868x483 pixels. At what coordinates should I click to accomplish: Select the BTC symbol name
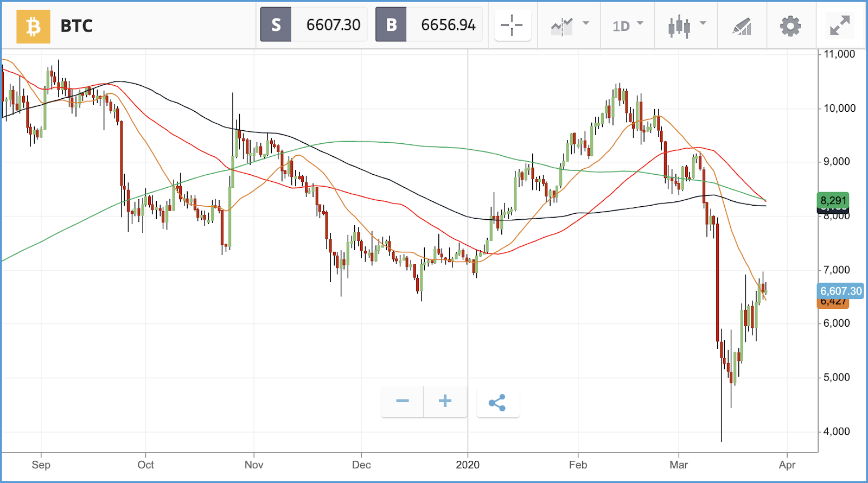coord(76,26)
